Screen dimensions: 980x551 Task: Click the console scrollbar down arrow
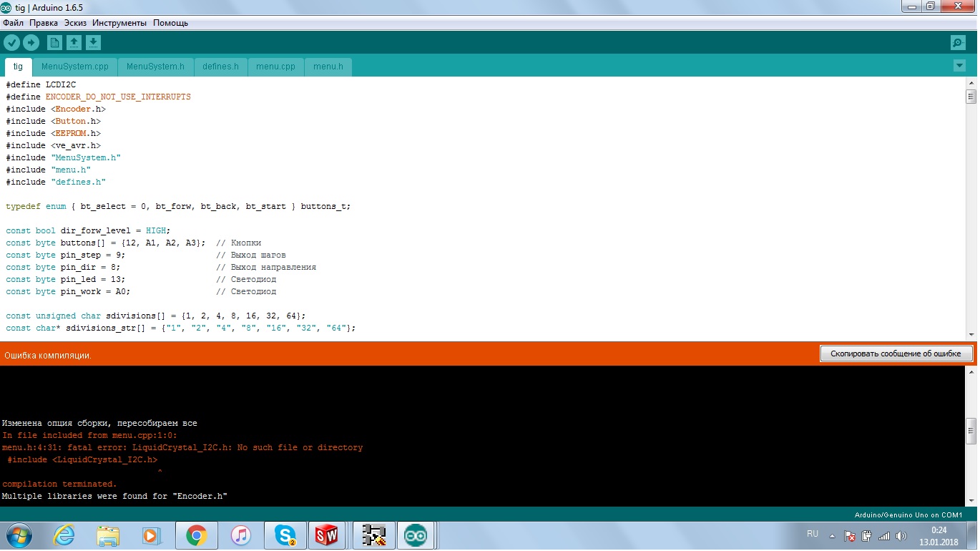(971, 500)
